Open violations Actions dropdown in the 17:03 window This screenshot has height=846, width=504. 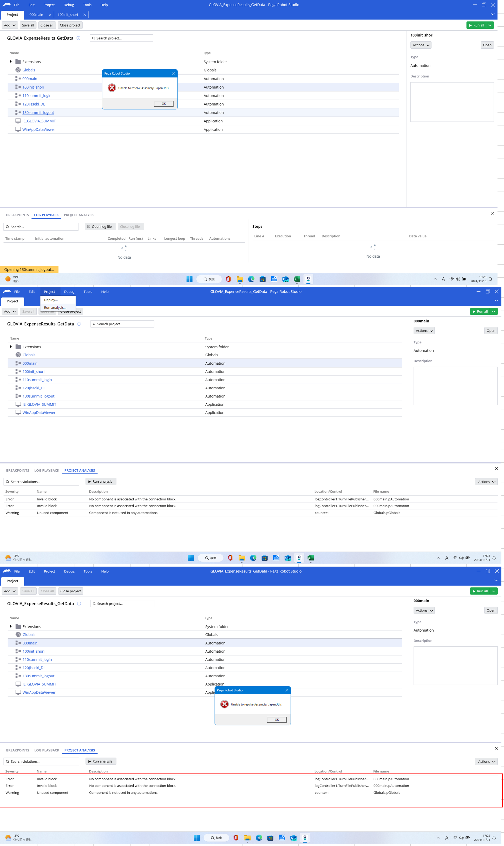tap(486, 482)
